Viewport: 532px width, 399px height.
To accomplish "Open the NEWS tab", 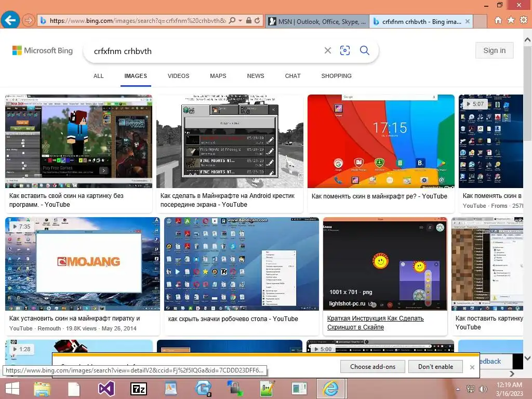I will tap(256, 76).
